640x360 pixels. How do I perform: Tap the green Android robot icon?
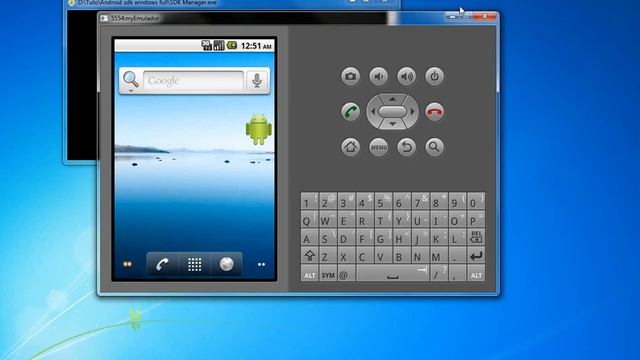pos(259,129)
